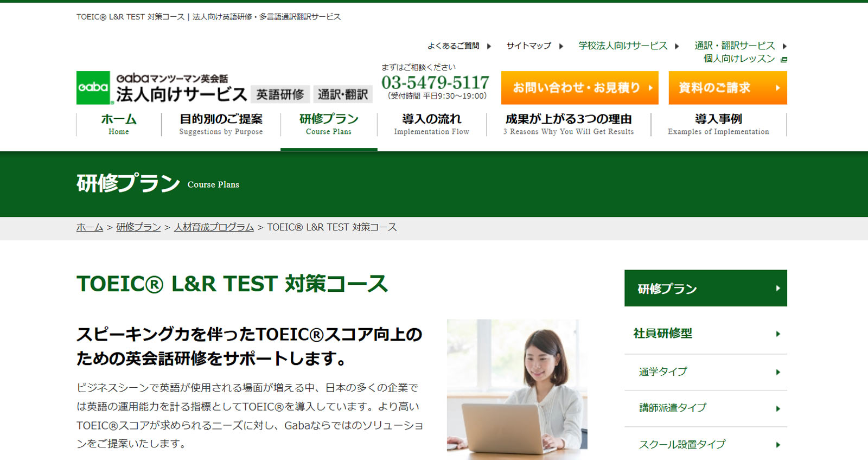Click orange お問い合わせ・お見積り button
This screenshot has width=868, height=461.
point(579,87)
